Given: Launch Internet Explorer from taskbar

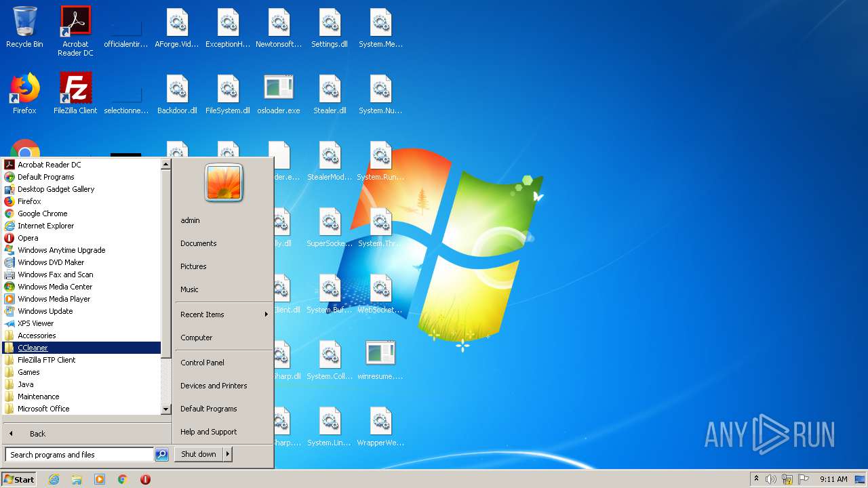Looking at the screenshot, I should pos(54,479).
